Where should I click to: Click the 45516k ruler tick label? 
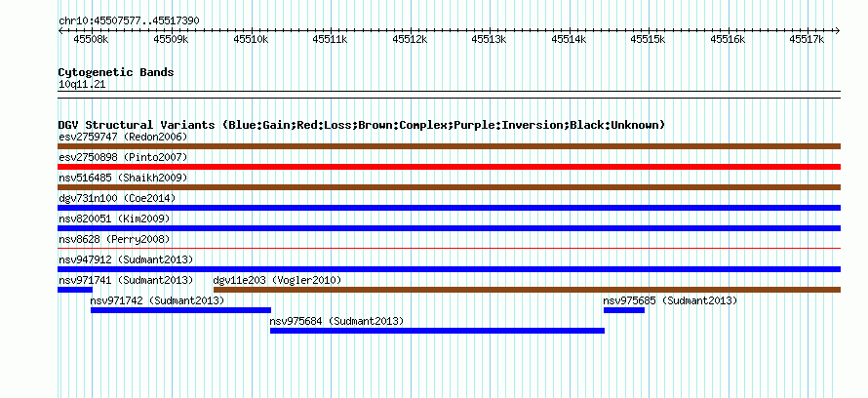point(728,39)
